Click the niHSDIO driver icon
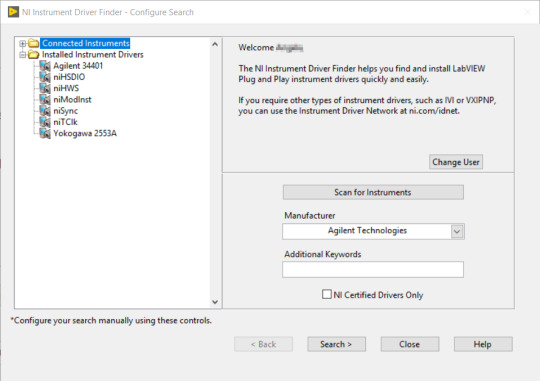540x381 pixels. (x=45, y=77)
